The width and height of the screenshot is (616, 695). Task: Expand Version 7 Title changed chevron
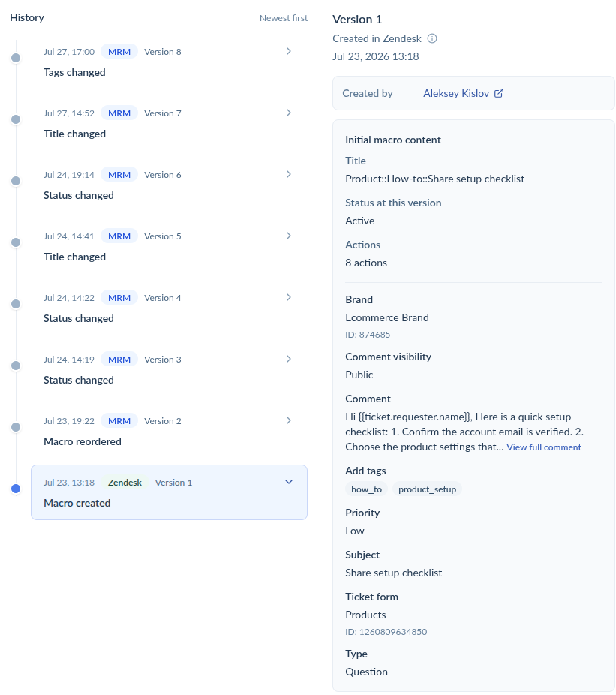tap(289, 113)
